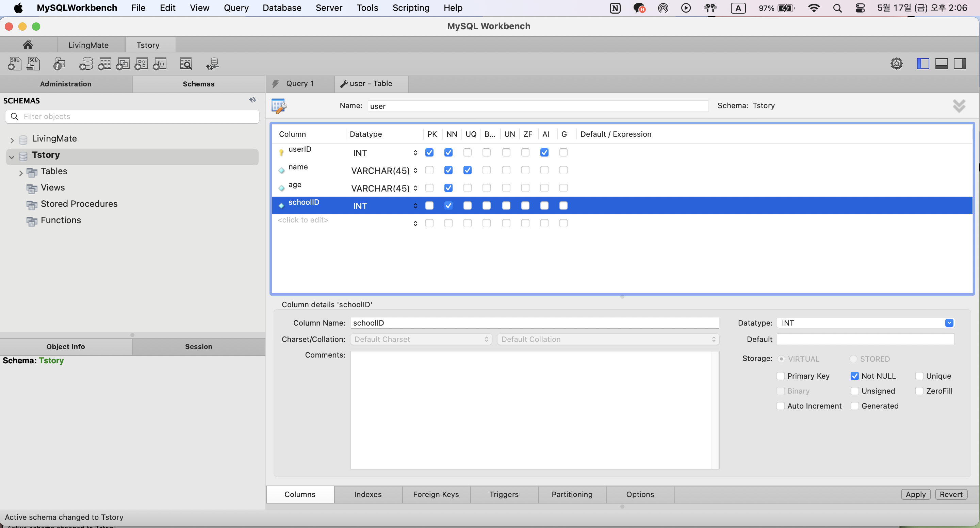
Task: Open the home screen tab icon
Action: coord(27,45)
